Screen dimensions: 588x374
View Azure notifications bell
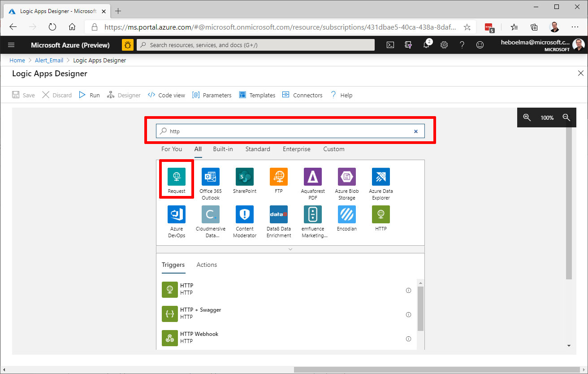(x=427, y=45)
